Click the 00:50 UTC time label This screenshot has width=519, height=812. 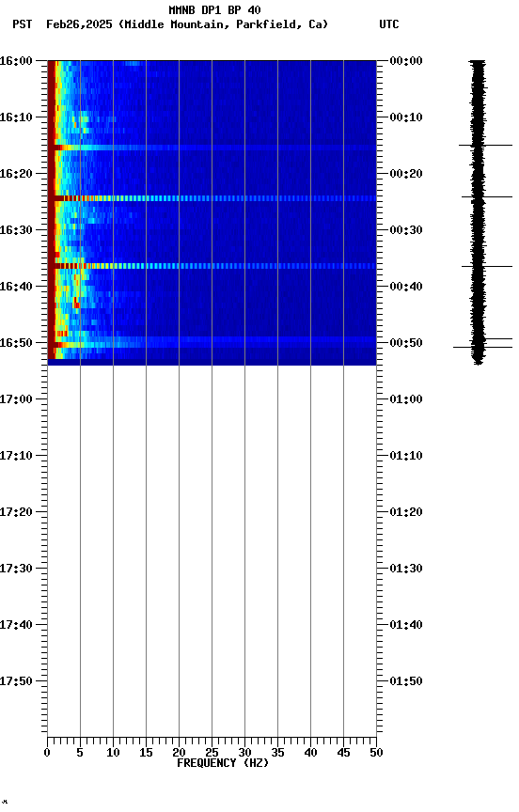pos(406,343)
